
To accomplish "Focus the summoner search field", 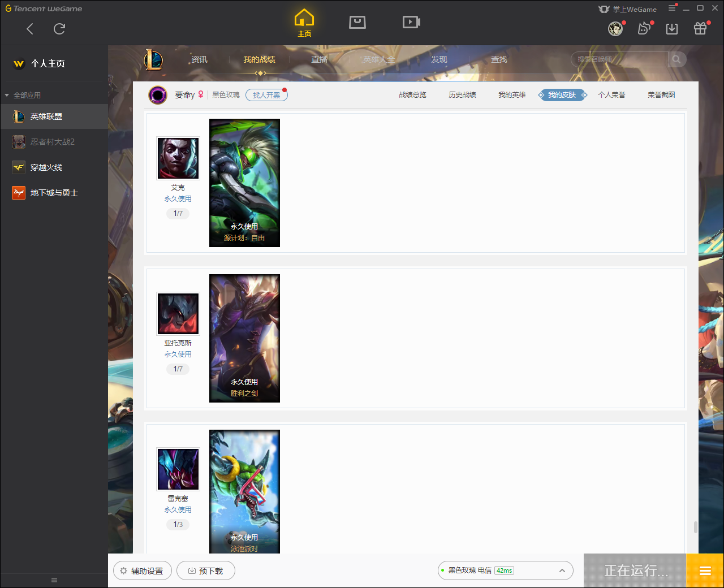I will 619,59.
